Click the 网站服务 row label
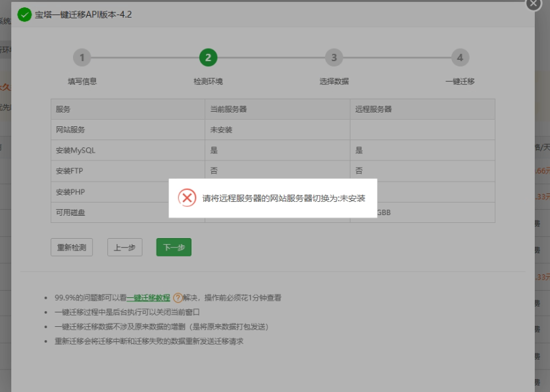The image size is (550, 392). coord(70,130)
